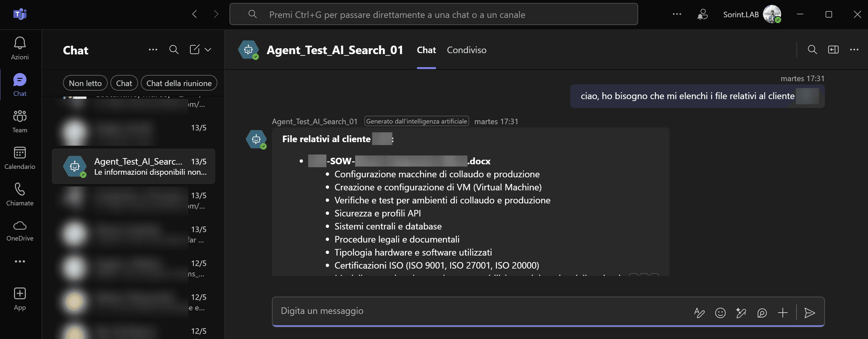Open Azioni activity bell in sidebar
Image resolution: width=868 pixels, height=339 pixels.
coord(20,48)
